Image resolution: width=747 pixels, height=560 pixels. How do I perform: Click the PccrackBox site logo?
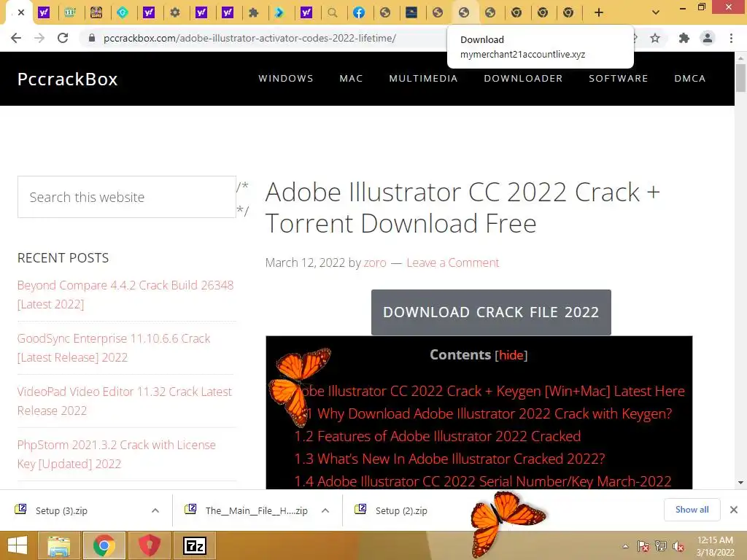67,79
